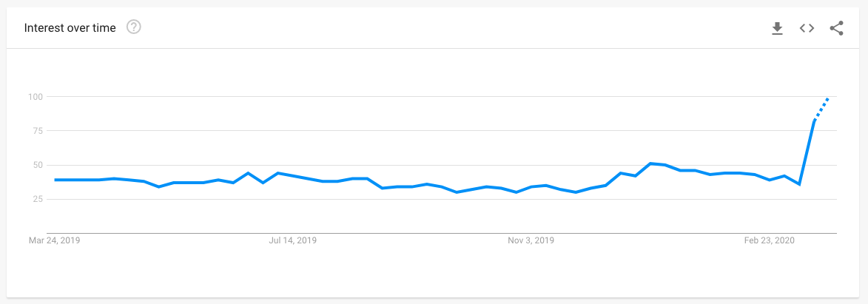
Task: Select the 50 y-axis label
Action: click(38, 165)
